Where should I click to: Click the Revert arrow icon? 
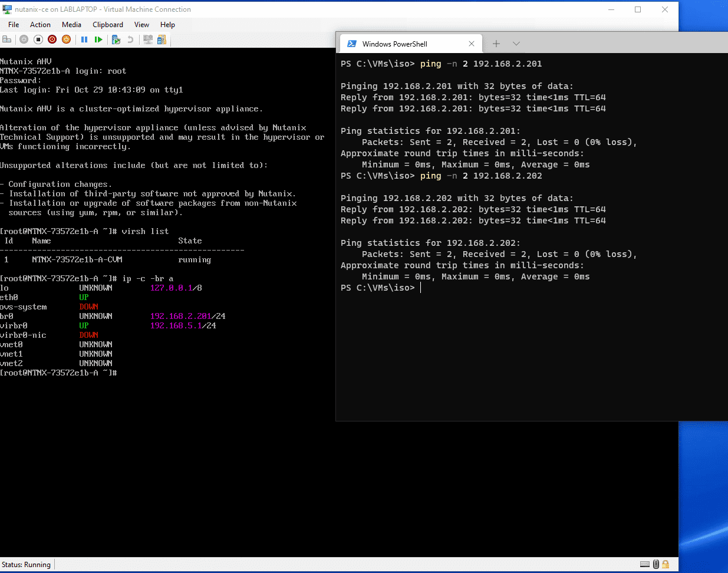pyautogui.click(x=130, y=39)
